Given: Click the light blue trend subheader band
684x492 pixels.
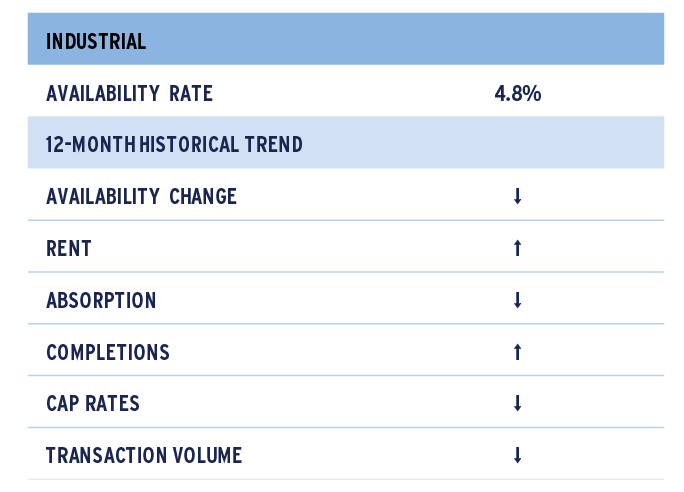Looking at the screenshot, I should (x=346, y=142).
